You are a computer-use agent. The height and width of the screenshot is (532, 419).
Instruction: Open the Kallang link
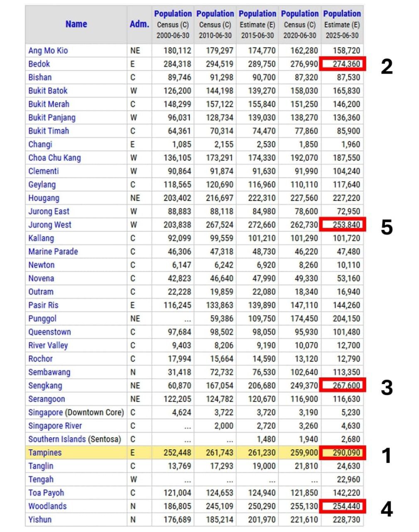[41, 238]
